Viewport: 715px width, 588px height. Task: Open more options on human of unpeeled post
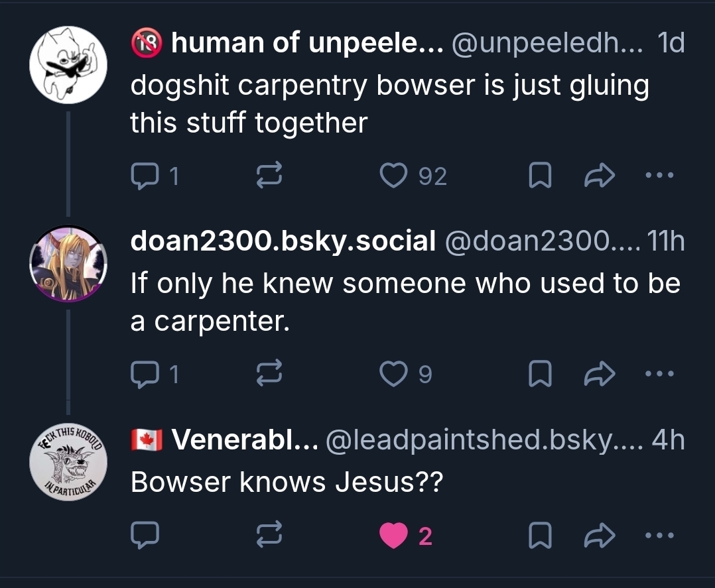[x=661, y=176]
